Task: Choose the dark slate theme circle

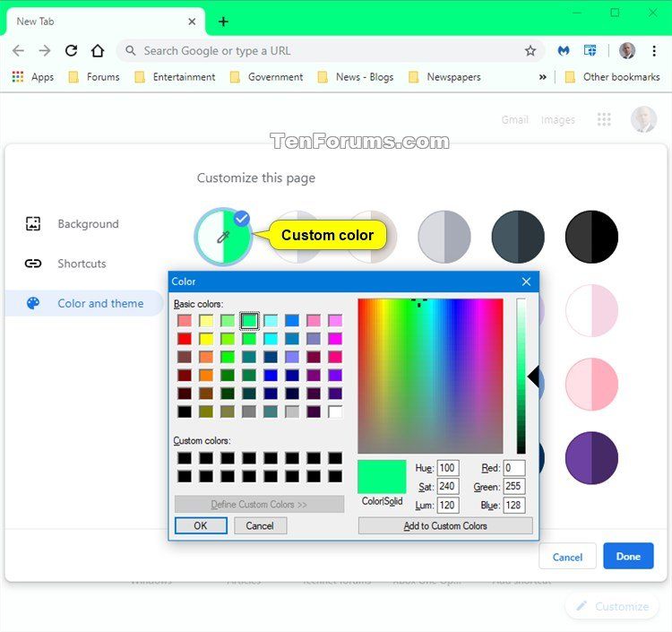Action: pyautogui.click(x=518, y=237)
